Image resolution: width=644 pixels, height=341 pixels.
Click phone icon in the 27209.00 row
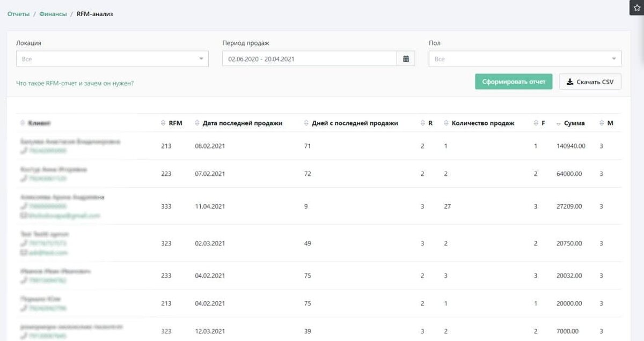point(23,206)
